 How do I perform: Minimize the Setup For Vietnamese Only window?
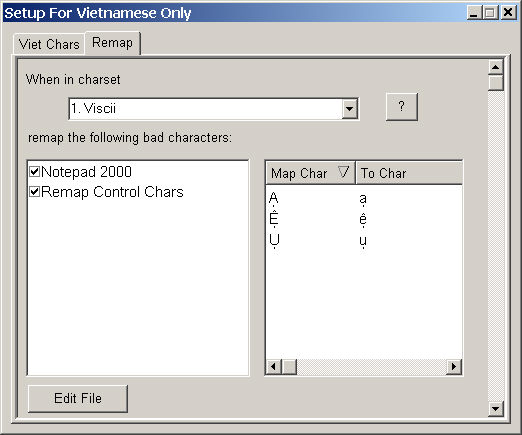tap(473, 13)
